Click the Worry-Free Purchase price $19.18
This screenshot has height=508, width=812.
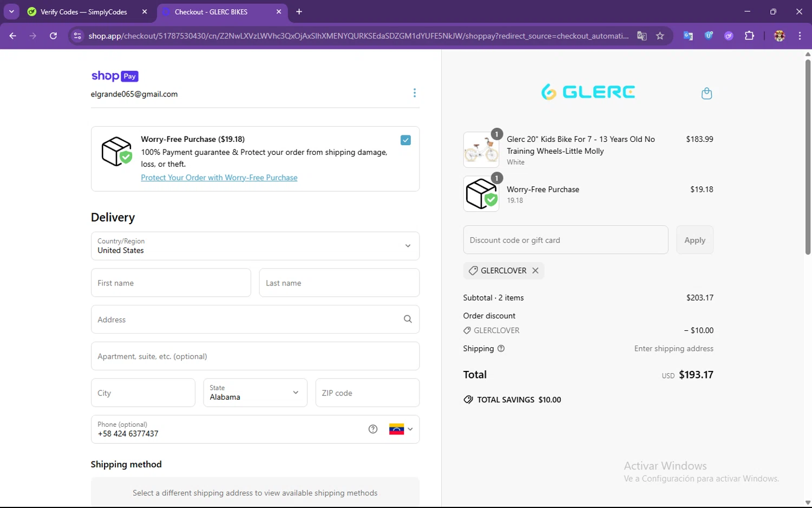coord(702,190)
